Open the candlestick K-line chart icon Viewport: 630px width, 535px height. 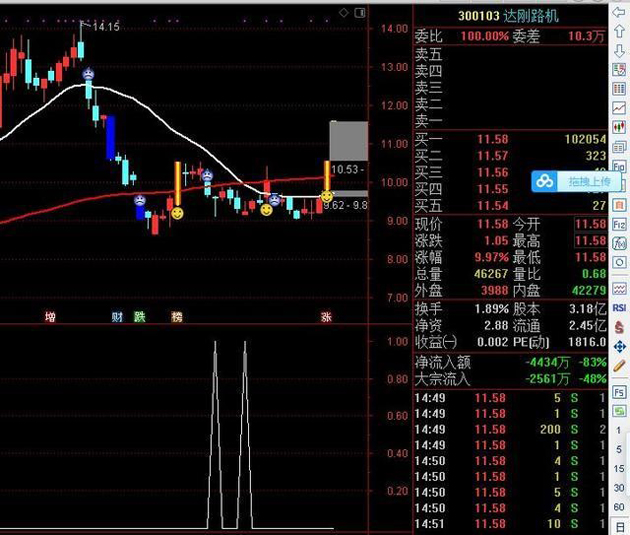coord(619,127)
